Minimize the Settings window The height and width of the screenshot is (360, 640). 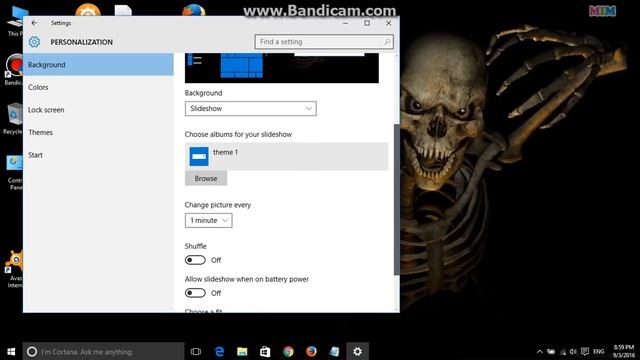pos(346,23)
